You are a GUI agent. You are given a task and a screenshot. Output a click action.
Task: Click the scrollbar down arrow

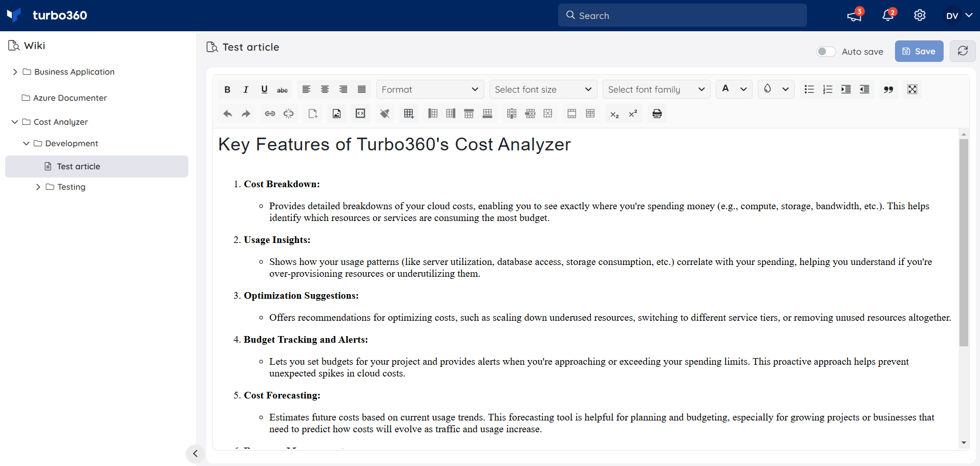coord(964,443)
